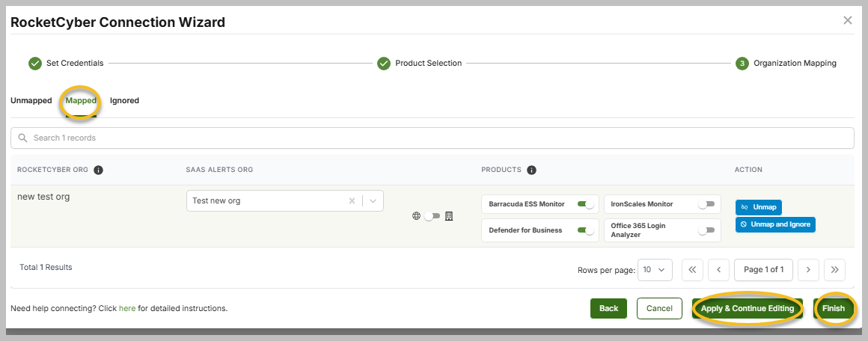The image size is (868, 341).
Task: Click the ACTION column header
Action: [x=748, y=170]
